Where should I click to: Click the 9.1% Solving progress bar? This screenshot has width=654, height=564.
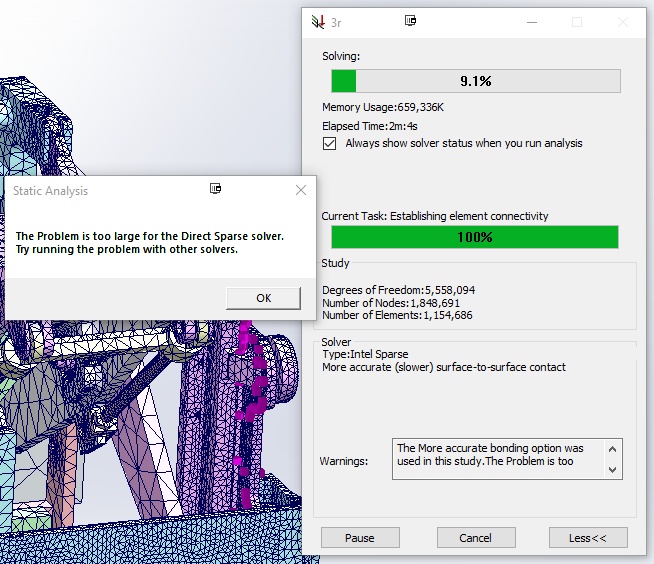click(476, 81)
